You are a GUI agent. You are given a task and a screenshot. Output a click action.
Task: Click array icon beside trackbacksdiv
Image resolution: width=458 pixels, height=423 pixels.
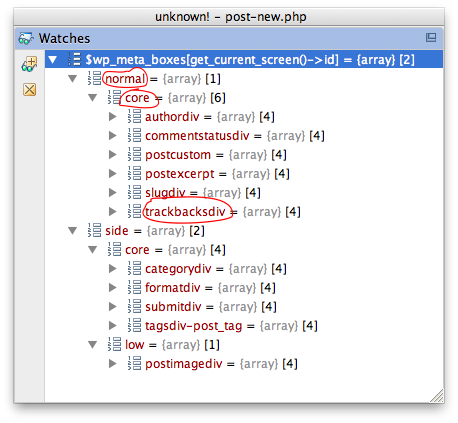pyautogui.click(x=134, y=211)
